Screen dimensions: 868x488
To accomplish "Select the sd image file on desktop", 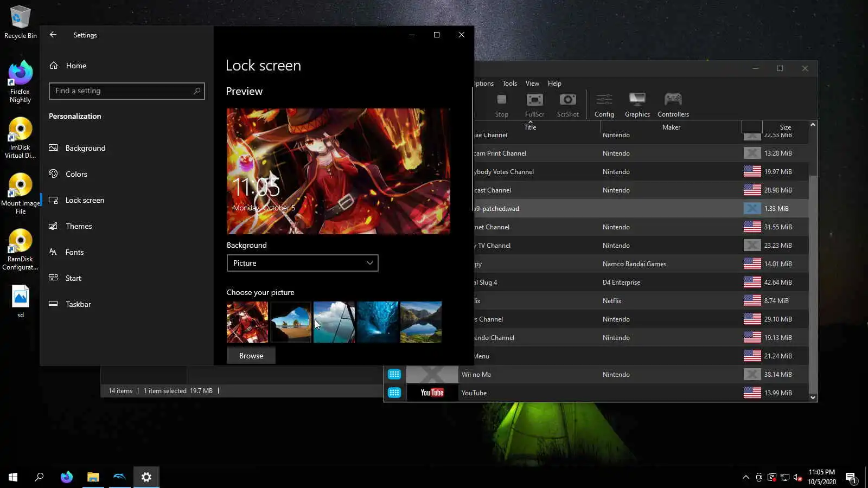I will pos(21,301).
